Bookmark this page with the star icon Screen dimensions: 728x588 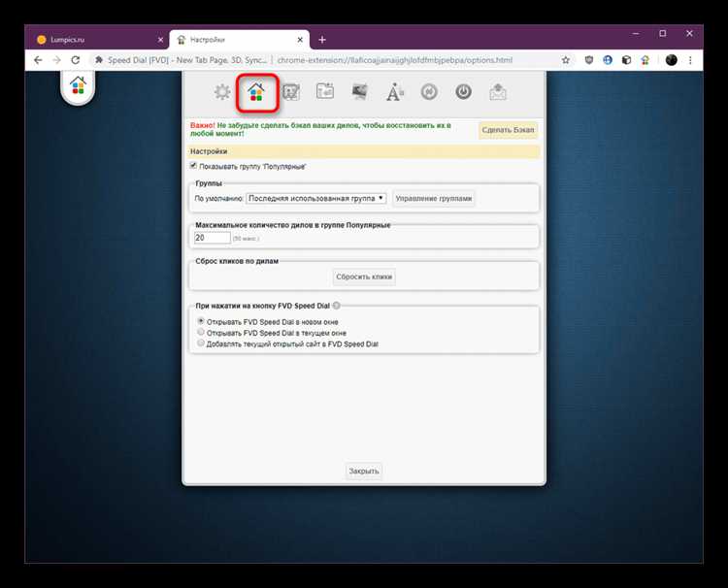(566, 60)
